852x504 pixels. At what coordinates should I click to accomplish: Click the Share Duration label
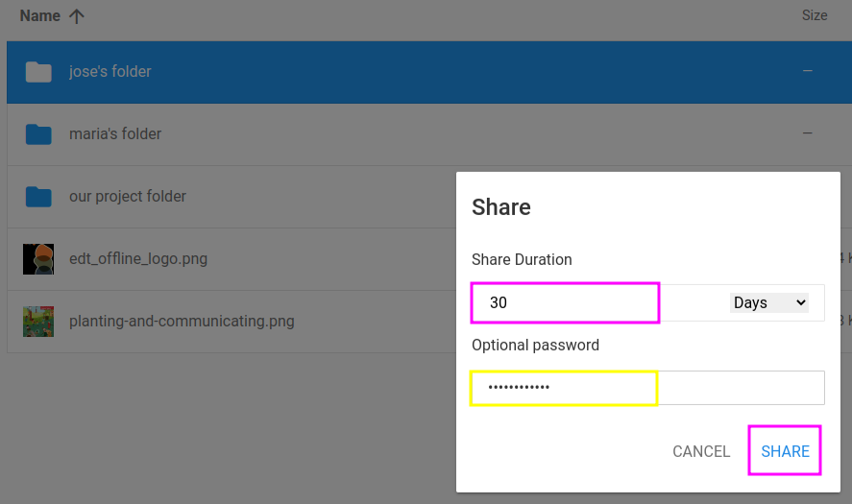pyautogui.click(x=522, y=260)
